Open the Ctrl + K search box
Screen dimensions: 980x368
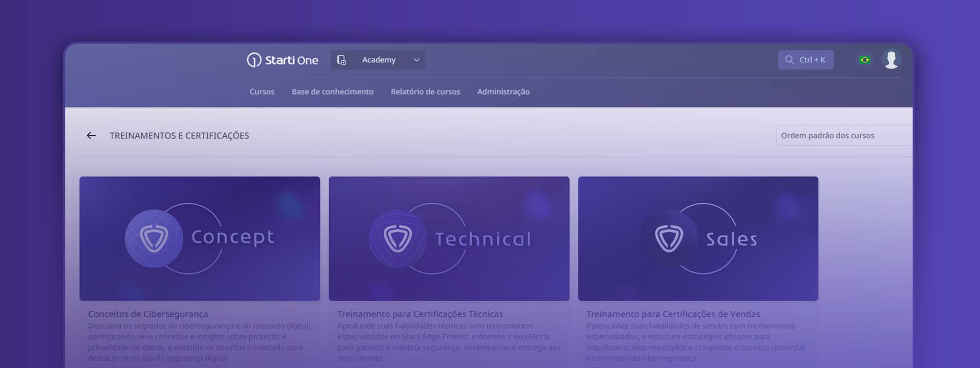click(x=812, y=60)
